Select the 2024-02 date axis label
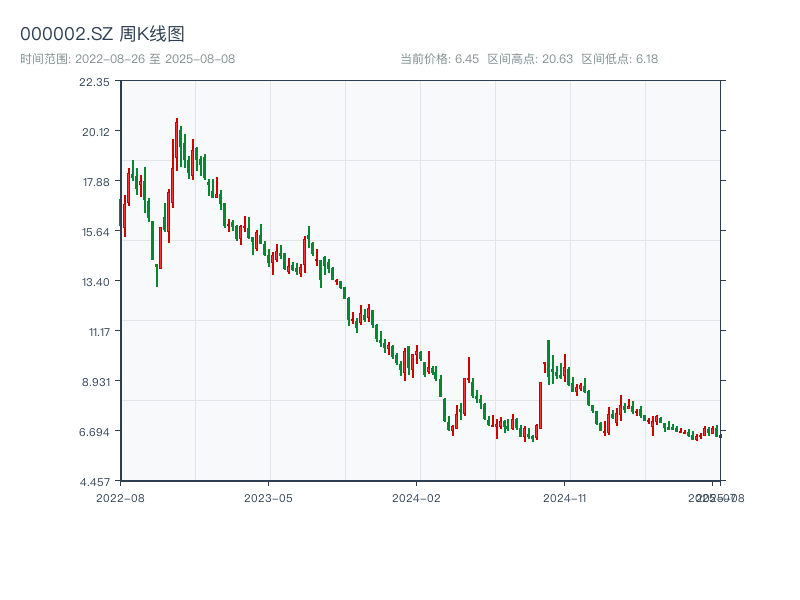This screenshot has height=600, width=800. (x=417, y=497)
